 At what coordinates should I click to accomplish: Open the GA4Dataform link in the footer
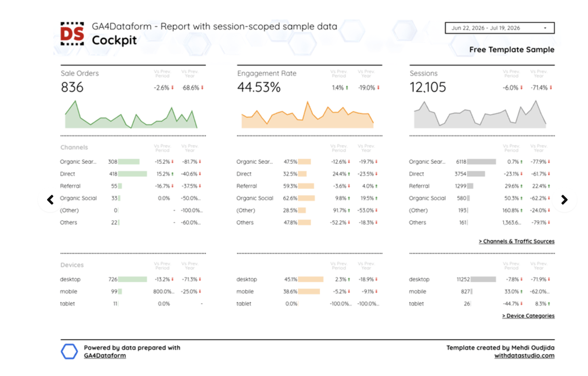105,355
